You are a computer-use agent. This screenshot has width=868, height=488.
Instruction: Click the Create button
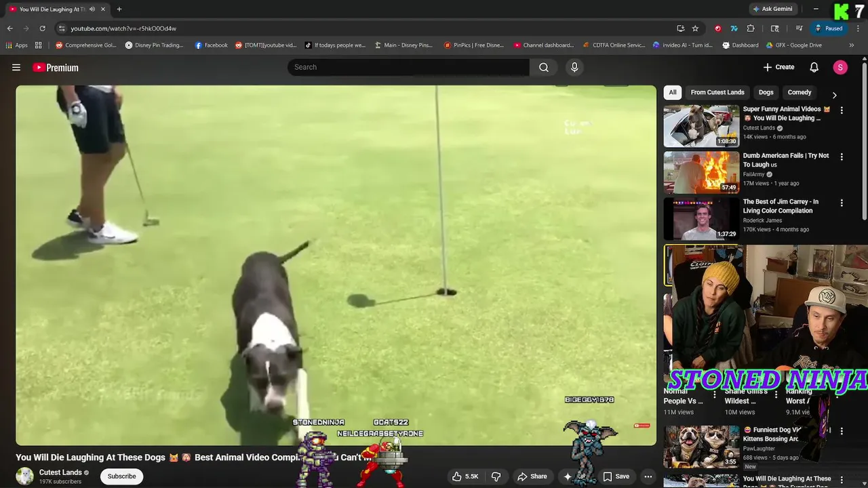[778, 67]
